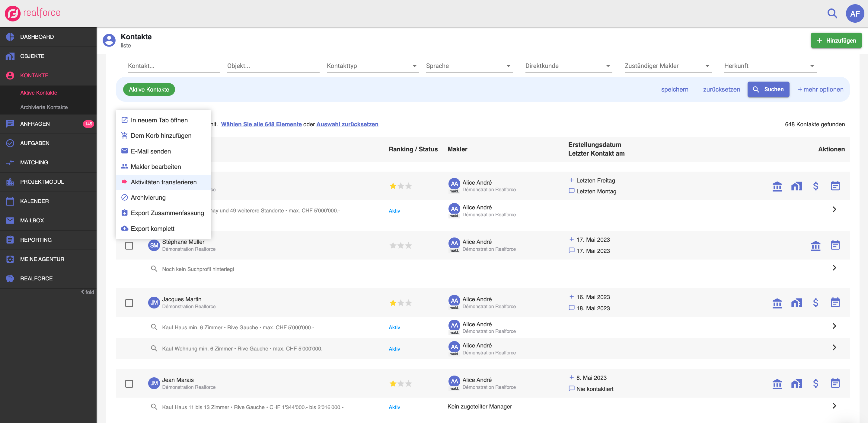
Task: Click dollar icon in Jacques Martin row
Action: pos(815,303)
